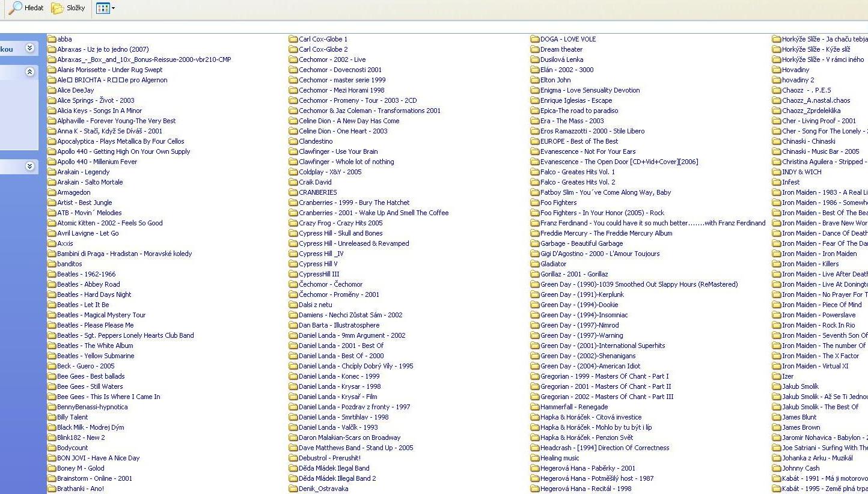Click folder icon beside 'Beck - Guero - 2005'

(52, 366)
